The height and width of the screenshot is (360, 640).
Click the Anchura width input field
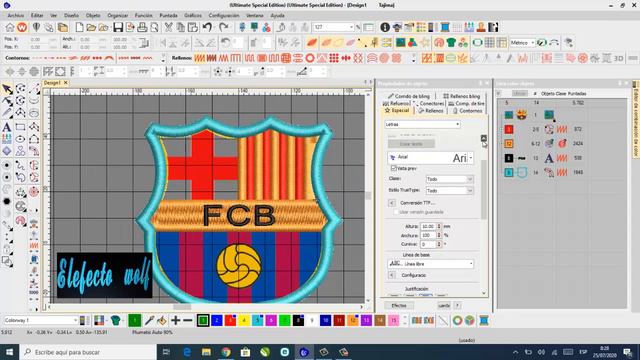428,235
